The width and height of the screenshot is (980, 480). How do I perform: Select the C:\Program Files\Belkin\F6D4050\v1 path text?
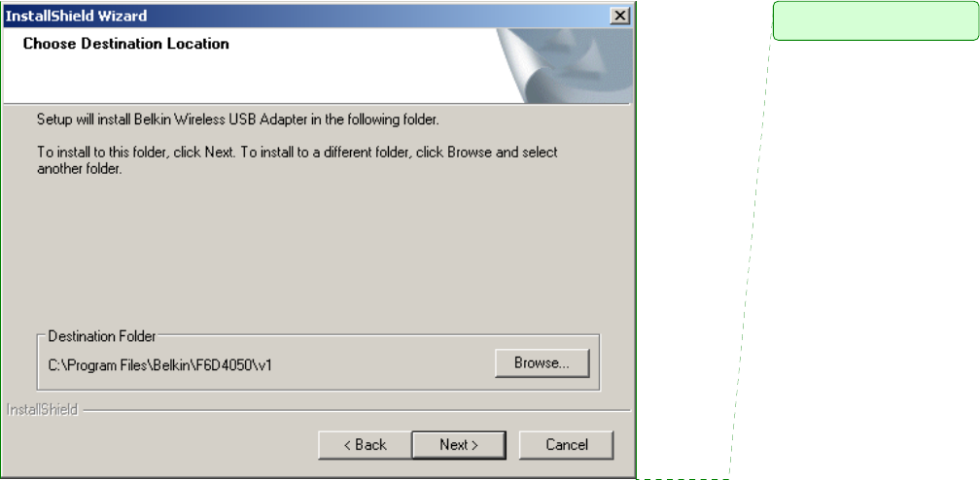pos(160,365)
